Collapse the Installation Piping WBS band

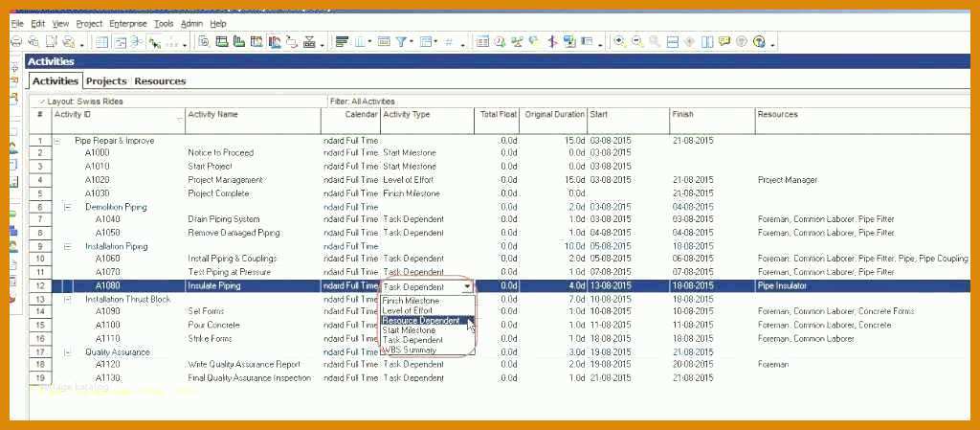(68, 246)
